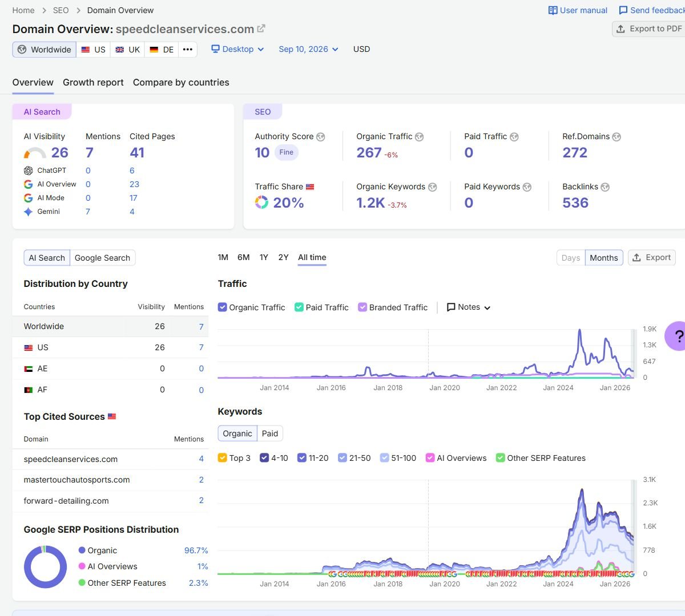This screenshot has width=685, height=616.
Task: Click the AI Visibility gauge icon
Action: pyautogui.click(x=35, y=153)
